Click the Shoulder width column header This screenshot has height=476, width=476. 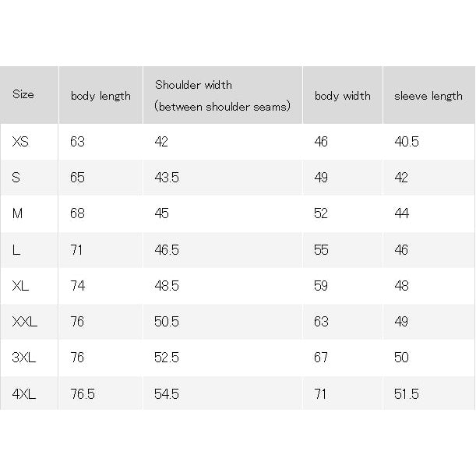222,96
